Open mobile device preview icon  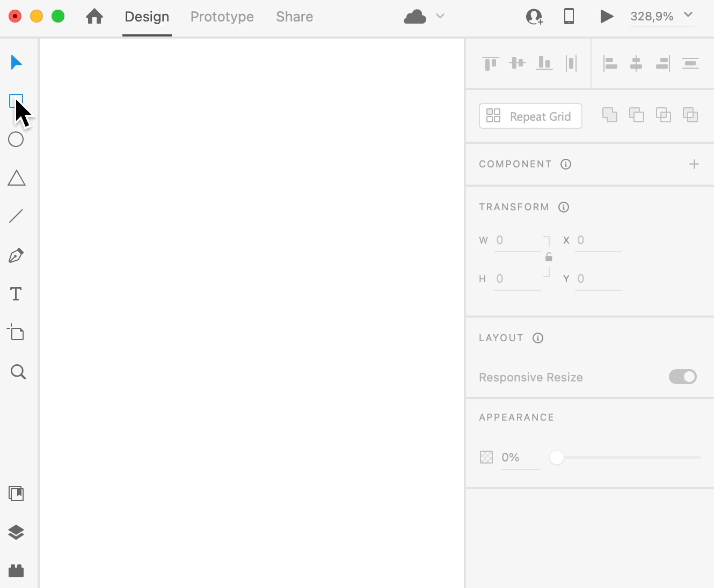click(569, 17)
